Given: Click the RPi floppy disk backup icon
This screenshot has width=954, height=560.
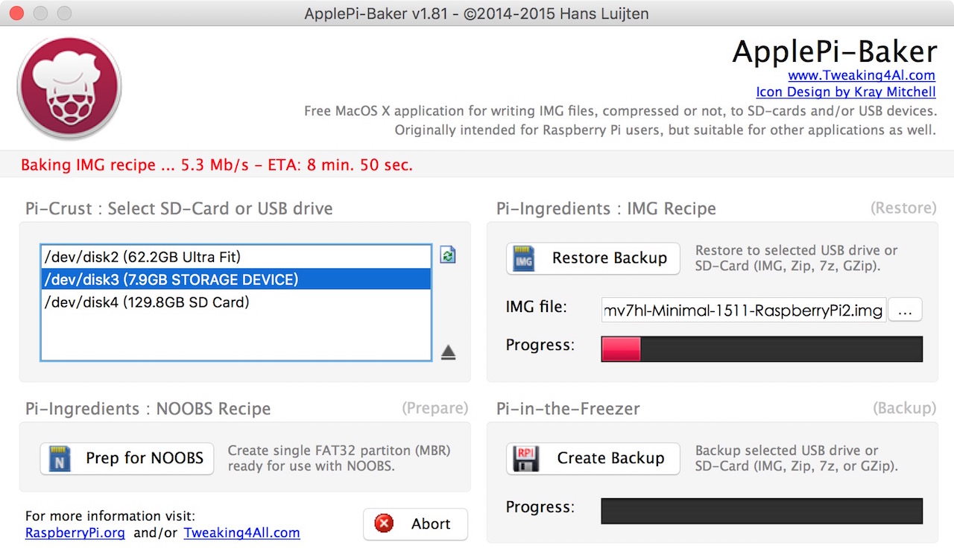Looking at the screenshot, I should click(525, 459).
